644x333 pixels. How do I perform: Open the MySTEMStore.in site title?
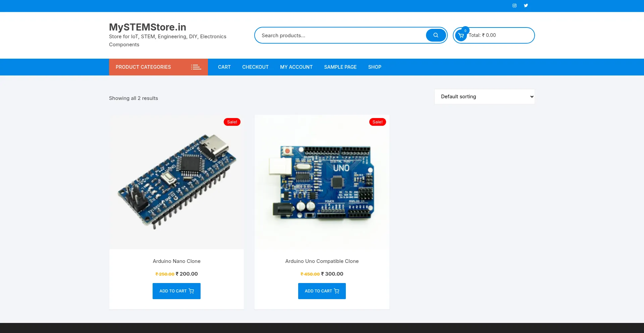pyautogui.click(x=148, y=27)
